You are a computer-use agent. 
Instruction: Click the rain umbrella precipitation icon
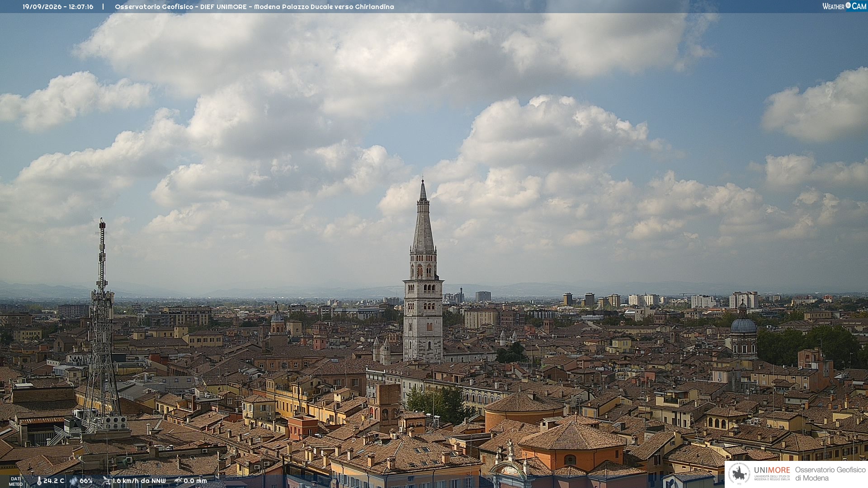178,481
